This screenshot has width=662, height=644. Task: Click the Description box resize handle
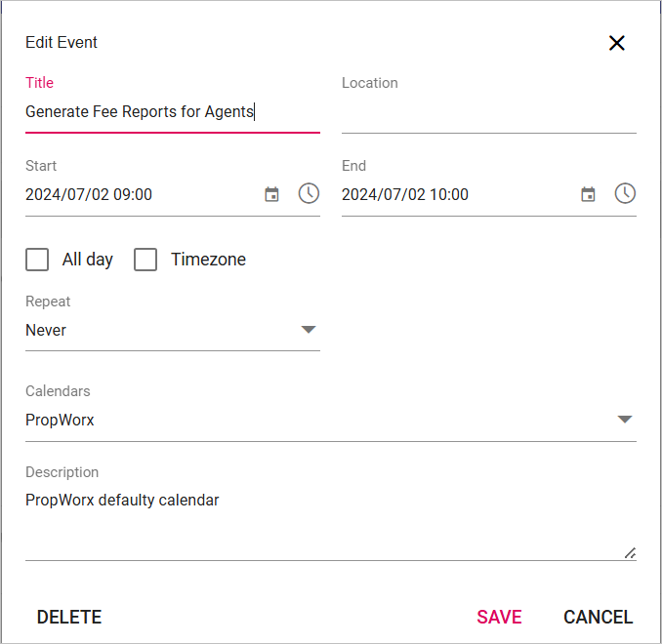coord(631,553)
